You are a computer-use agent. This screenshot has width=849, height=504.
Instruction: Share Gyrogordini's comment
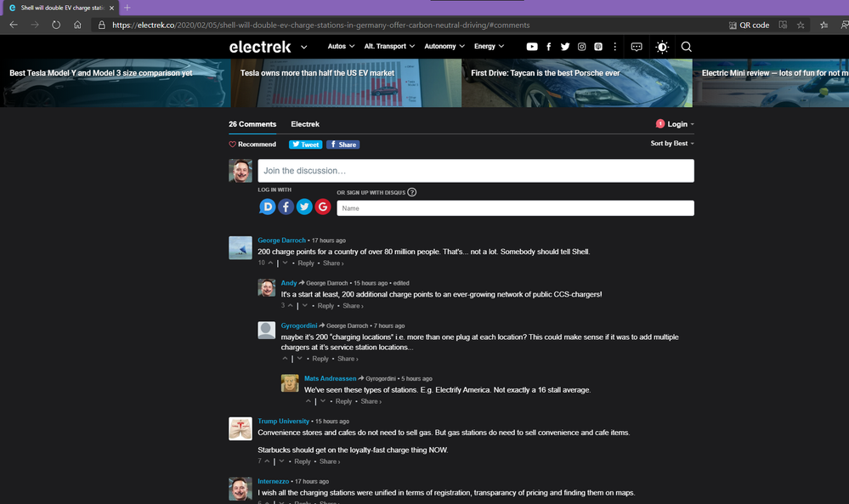[x=348, y=359]
